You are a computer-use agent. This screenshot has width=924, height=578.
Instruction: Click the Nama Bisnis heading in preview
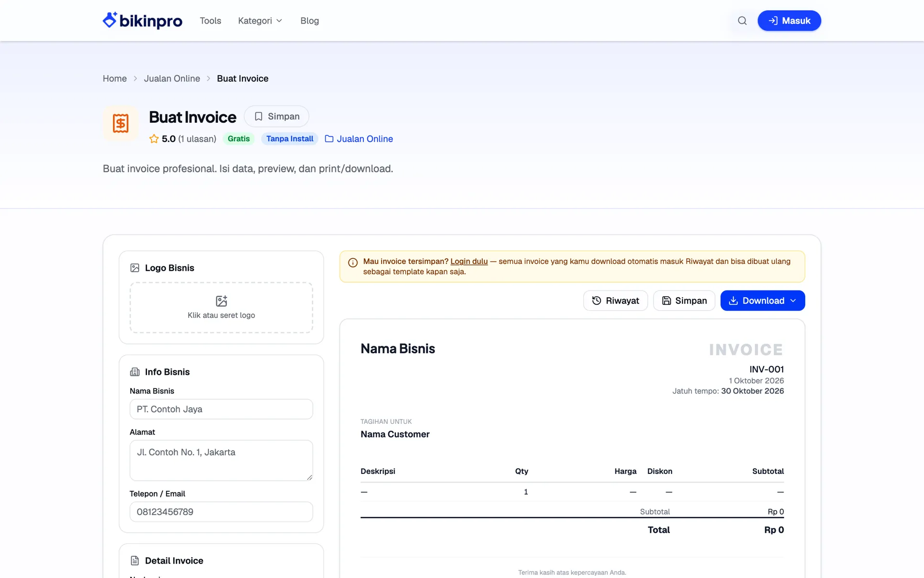point(398,349)
